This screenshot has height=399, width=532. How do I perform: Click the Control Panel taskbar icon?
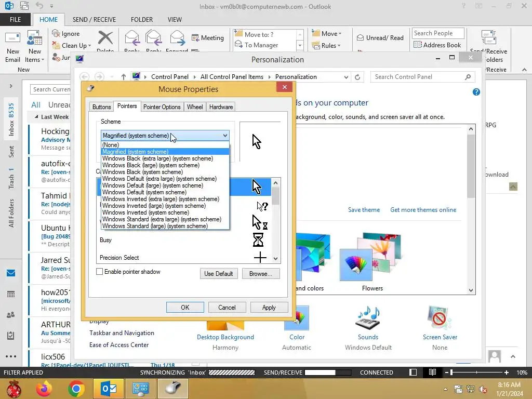point(141,389)
